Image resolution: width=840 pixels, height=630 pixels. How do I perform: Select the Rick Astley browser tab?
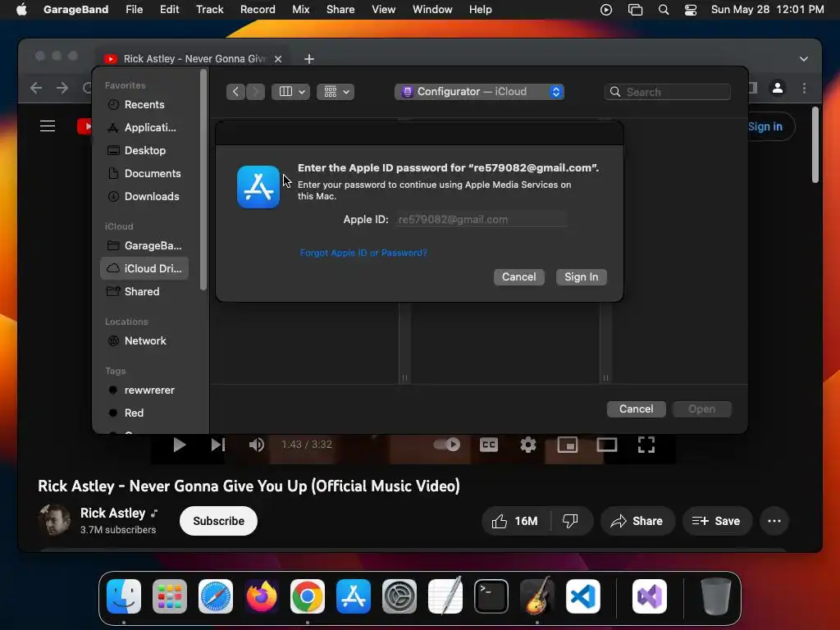coord(193,59)
